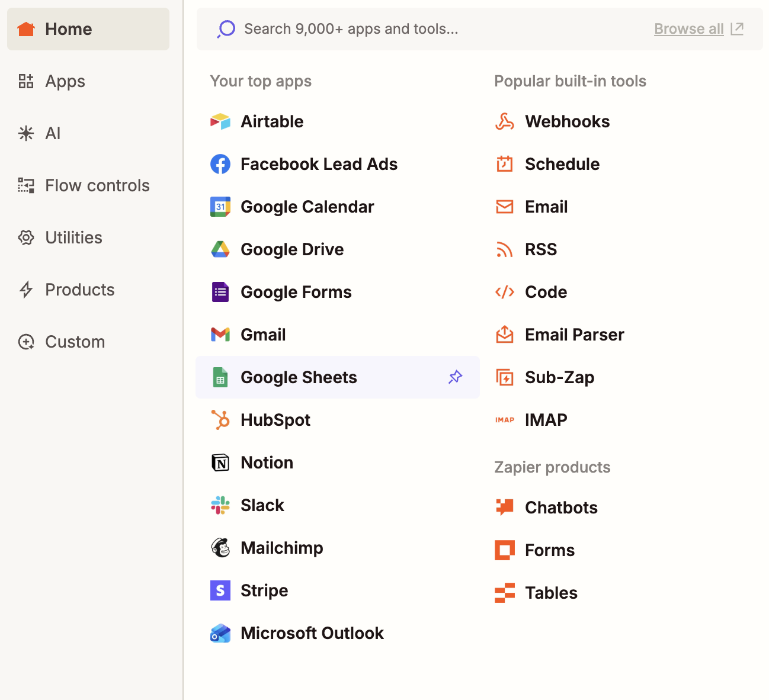Switch to the AI sidebar tab

click(88, 133)
